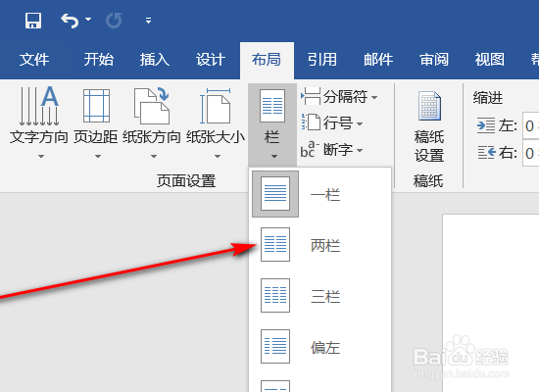The image size is (539, 392).
Task: Open Customize Quick Access Toolbar arrow
Action: coord(149,21)
